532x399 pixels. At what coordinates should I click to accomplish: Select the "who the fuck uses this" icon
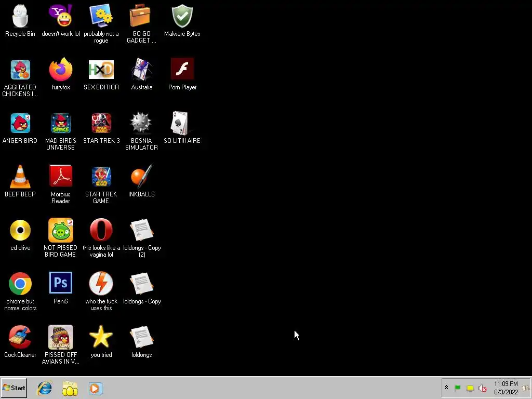click(101, 283)
